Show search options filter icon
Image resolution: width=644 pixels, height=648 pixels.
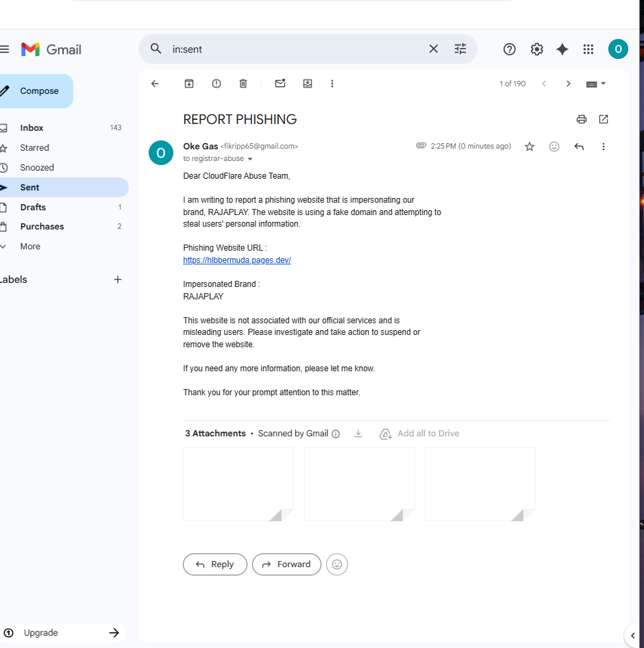[x=460, y=49]
